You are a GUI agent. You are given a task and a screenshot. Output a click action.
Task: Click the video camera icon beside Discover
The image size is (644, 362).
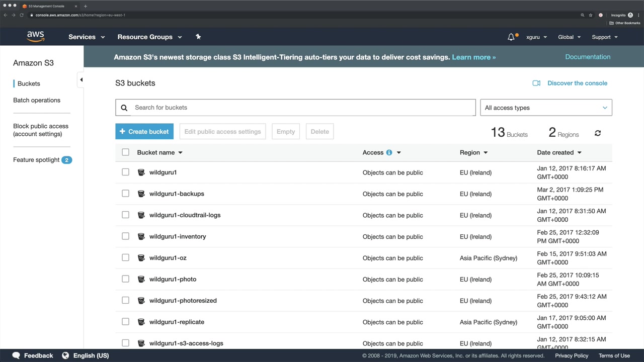pos(536,83)
